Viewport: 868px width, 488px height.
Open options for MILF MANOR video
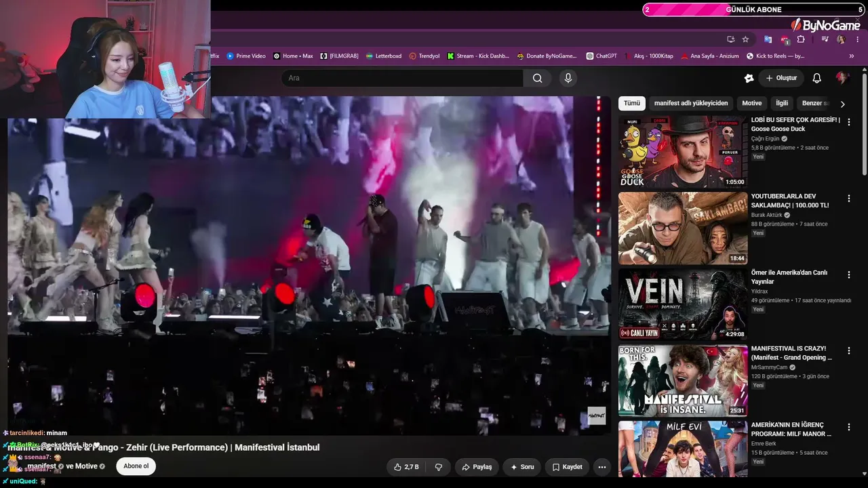point(848,428)
